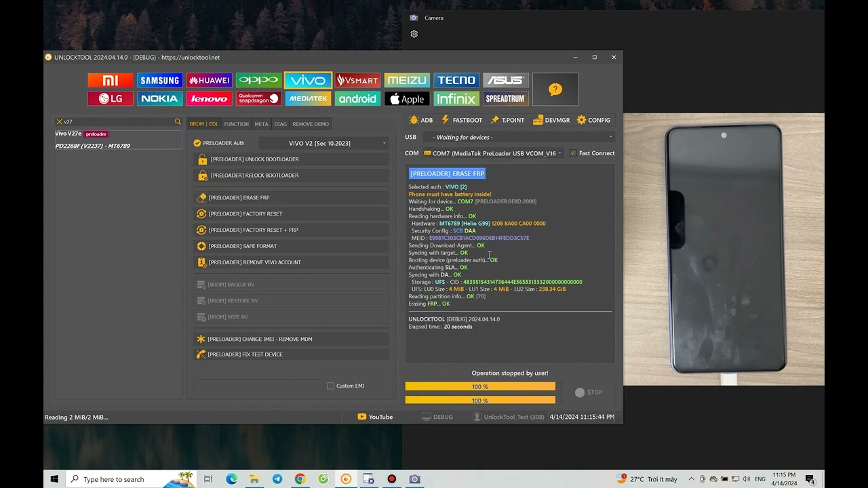868x488 pixels.
Task: Open the T.POINT test point tool
Action: click(x=508, y=120)
